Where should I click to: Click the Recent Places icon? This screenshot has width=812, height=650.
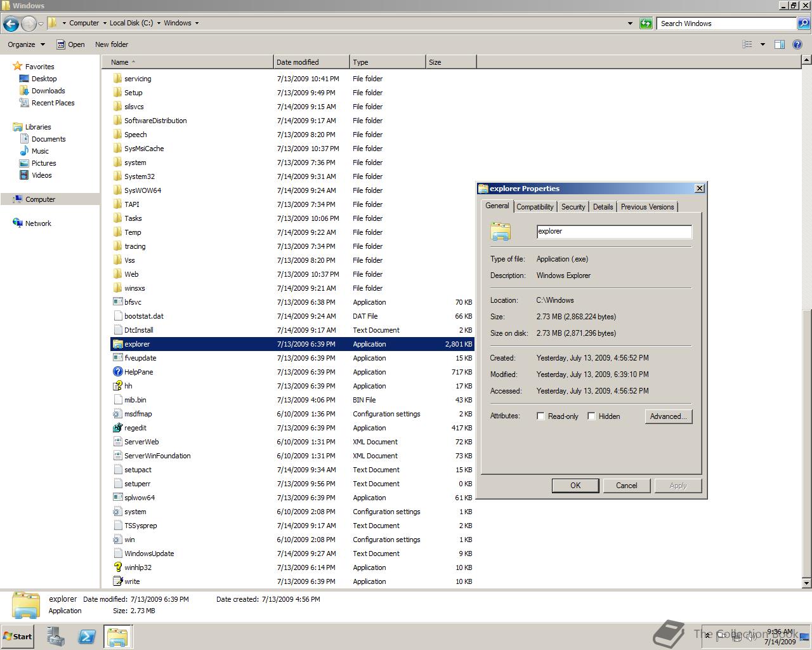coord(24,103)
